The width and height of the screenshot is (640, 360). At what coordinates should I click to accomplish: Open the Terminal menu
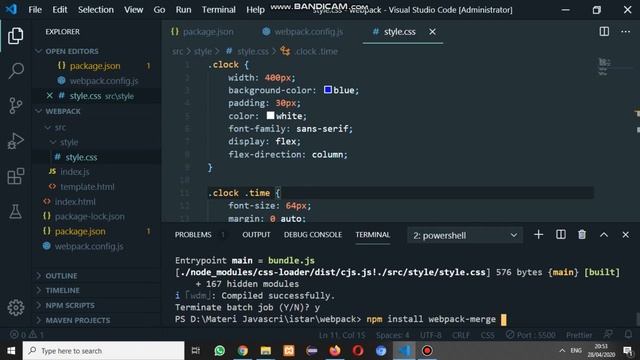point(218,9)
